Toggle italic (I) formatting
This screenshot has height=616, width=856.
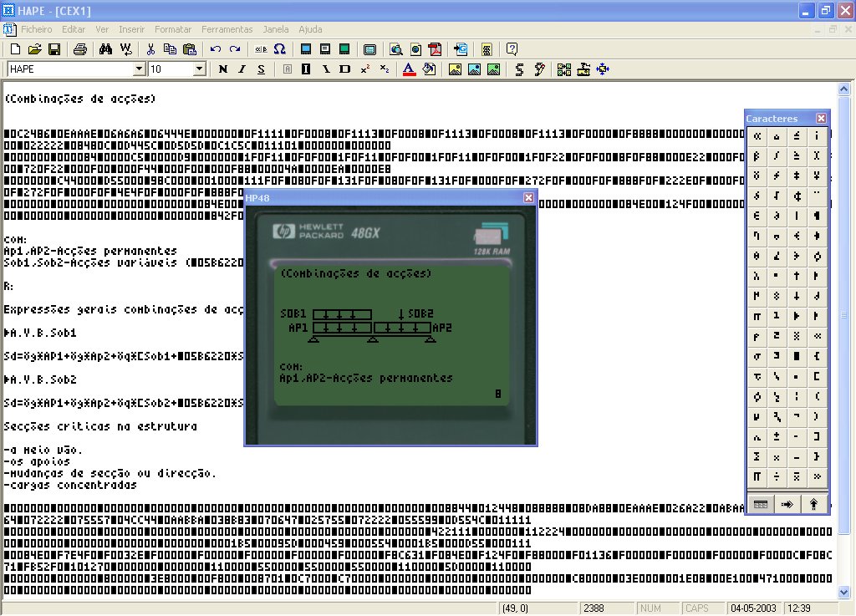[x=242, y=69]
